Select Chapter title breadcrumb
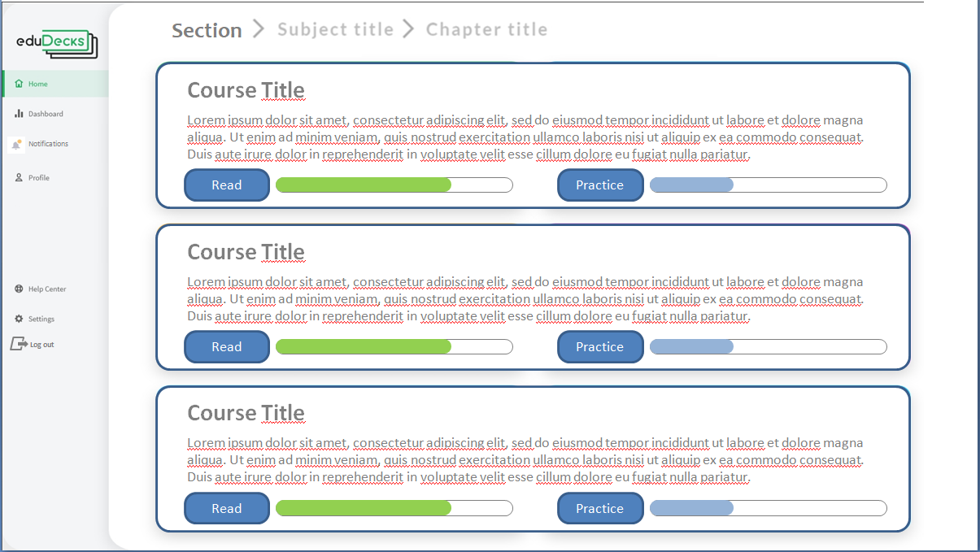Screen dimensions: 980x552 (x=486, y=30)
